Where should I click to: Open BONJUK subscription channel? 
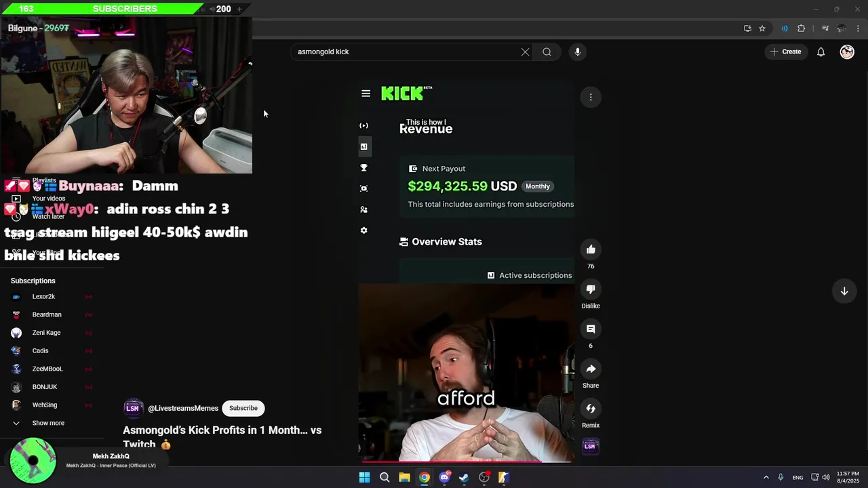coord(45,387)
